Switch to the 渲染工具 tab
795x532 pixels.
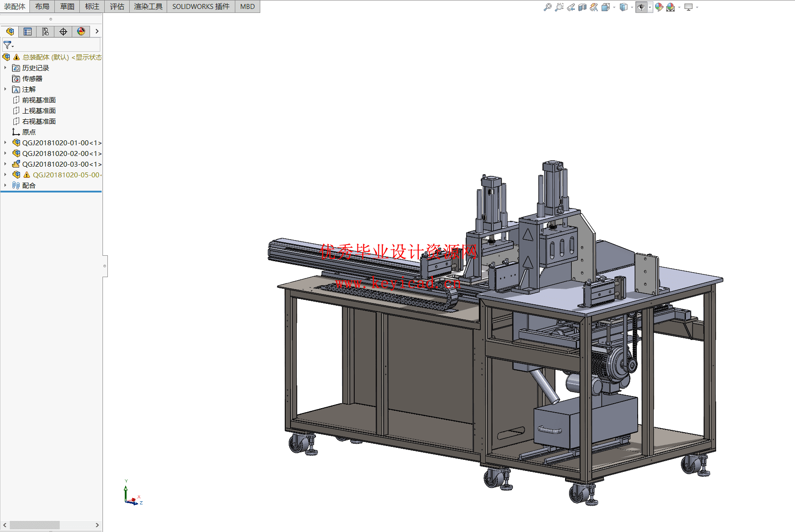tap(148, 6)
